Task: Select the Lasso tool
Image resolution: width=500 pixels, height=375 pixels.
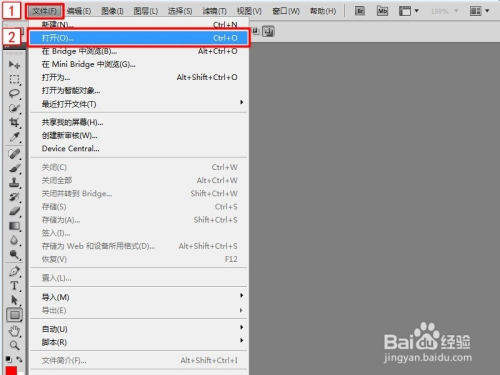Action: point(14,94)
